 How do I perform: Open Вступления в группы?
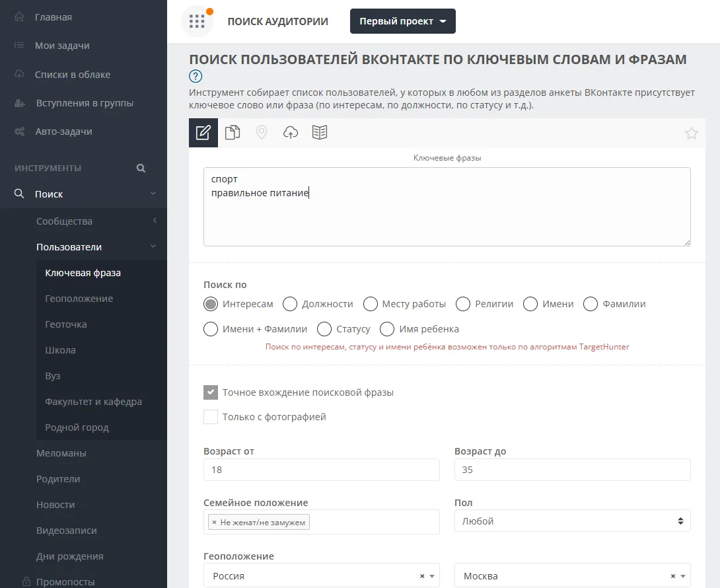[85, 103]
